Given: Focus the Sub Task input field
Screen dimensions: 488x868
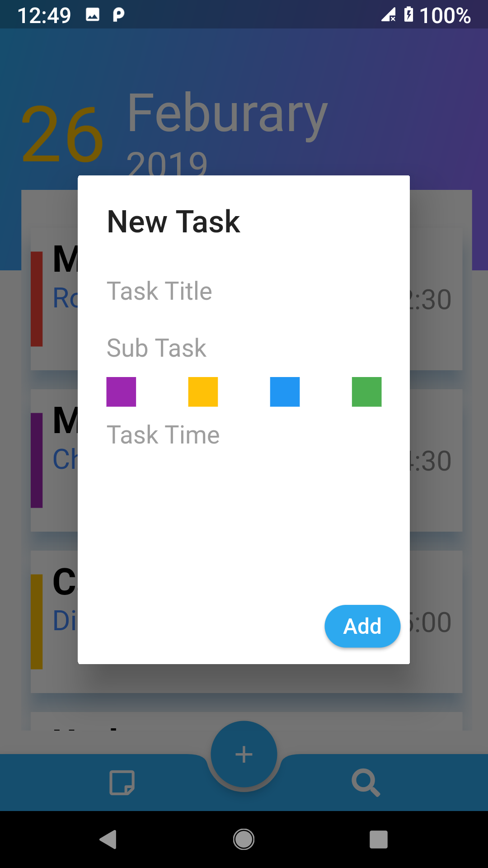Looking at the screenshot, I should 244,348.
